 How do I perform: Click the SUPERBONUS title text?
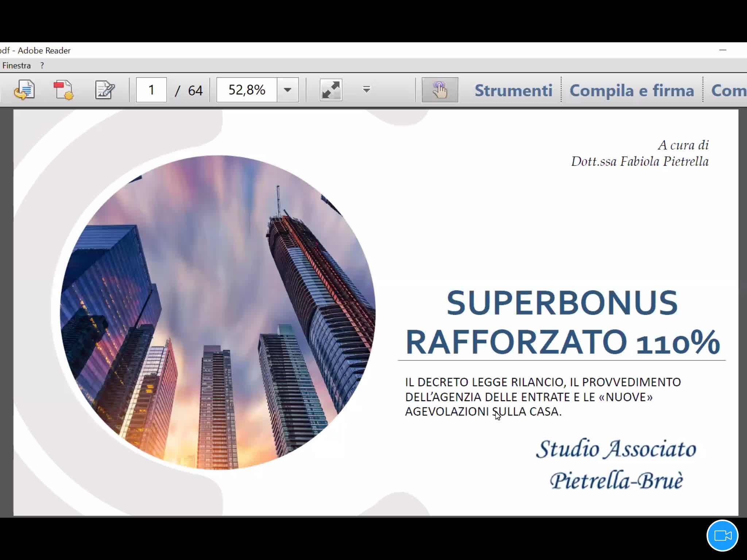pos(562,303)
